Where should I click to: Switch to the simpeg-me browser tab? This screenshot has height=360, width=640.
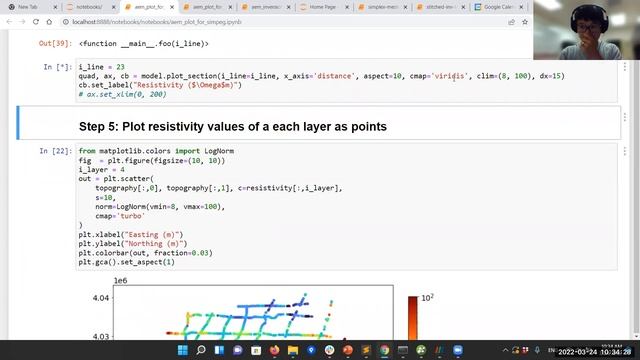tap(382, 7)
